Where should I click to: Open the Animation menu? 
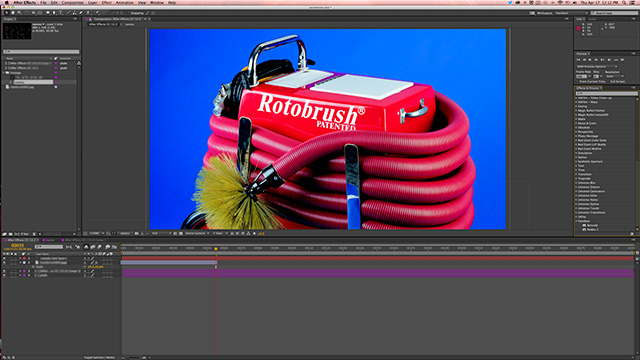tap(124, 2)
